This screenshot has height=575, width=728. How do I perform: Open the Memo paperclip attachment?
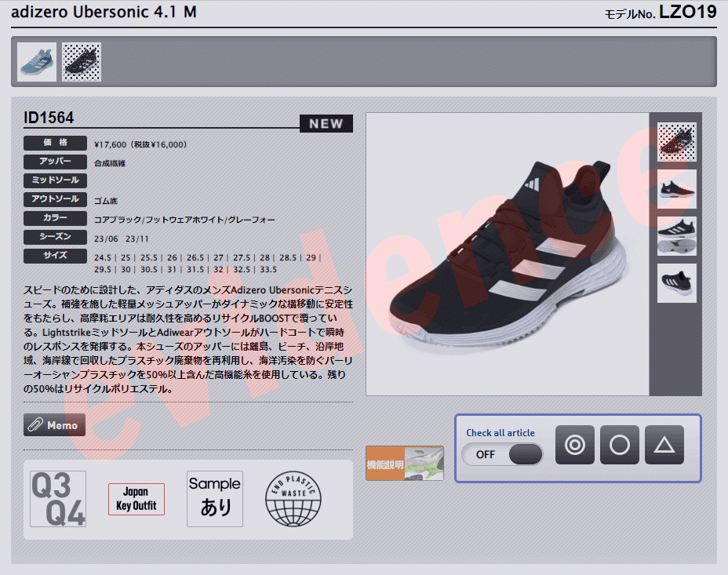pos(53,424)
